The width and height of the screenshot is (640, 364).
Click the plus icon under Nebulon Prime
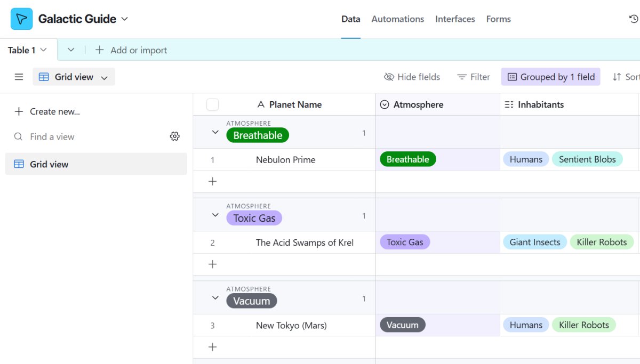coord(212,182)
